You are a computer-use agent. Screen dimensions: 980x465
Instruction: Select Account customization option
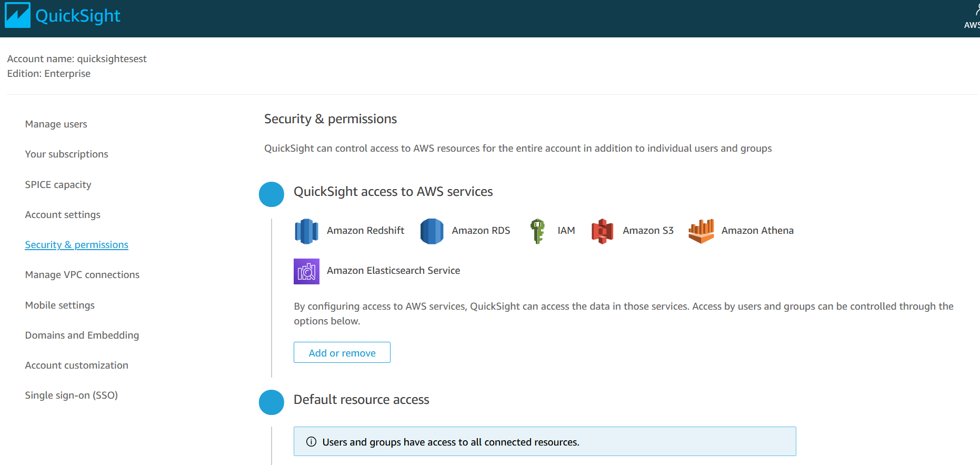click(x=77, y=365)
